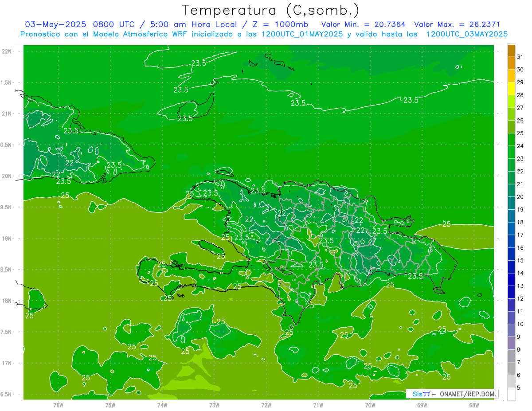
Task: Click the "76W" longitude axis label
Action: [x=58, y=405]
